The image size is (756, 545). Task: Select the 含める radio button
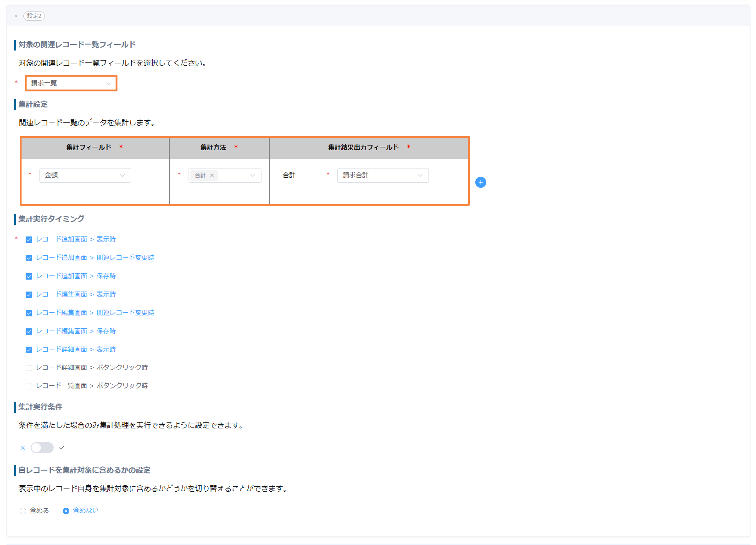click(x=23, y=511)
